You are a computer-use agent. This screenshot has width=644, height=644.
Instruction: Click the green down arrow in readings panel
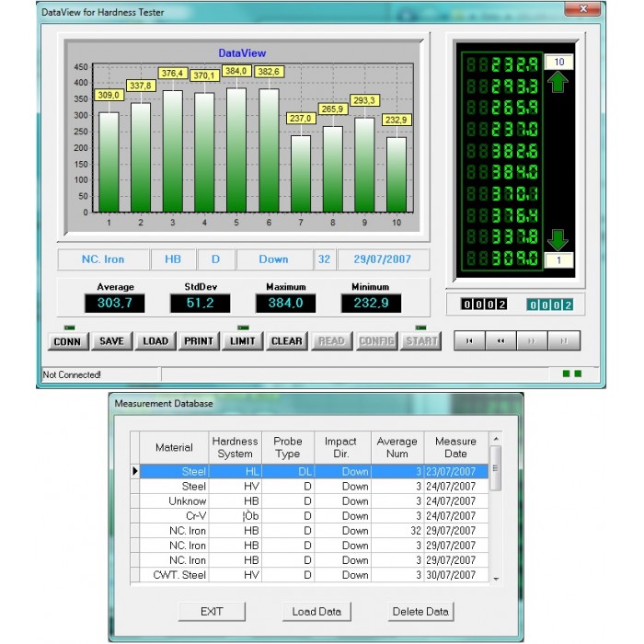point(558,241)
